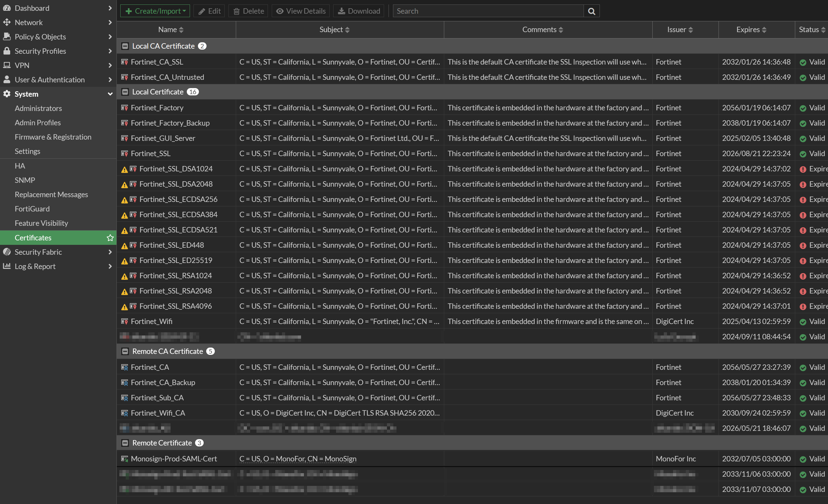
Task: Click the Log & Report chart icon
Action: coord(7,266)
